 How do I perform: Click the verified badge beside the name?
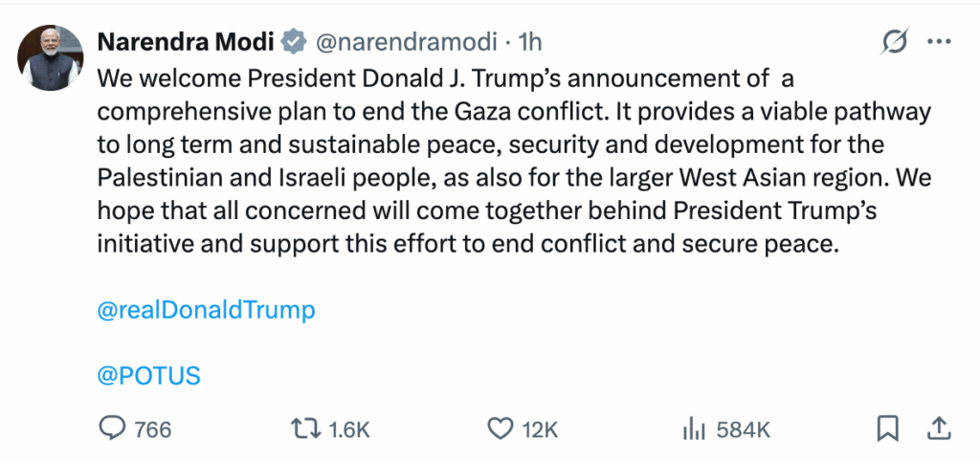click(x=294, y=41)
